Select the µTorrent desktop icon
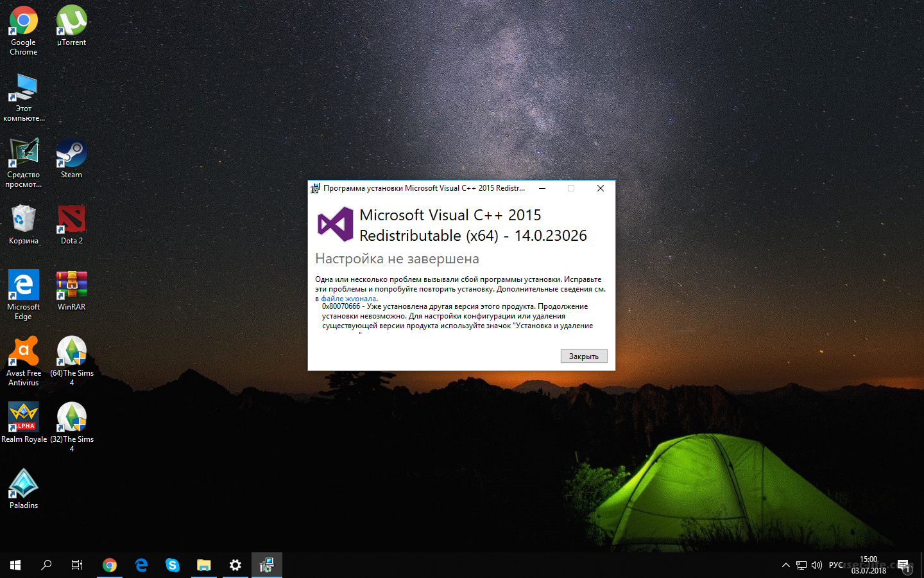Screen dimensions: 924x578 pos(71,26)
